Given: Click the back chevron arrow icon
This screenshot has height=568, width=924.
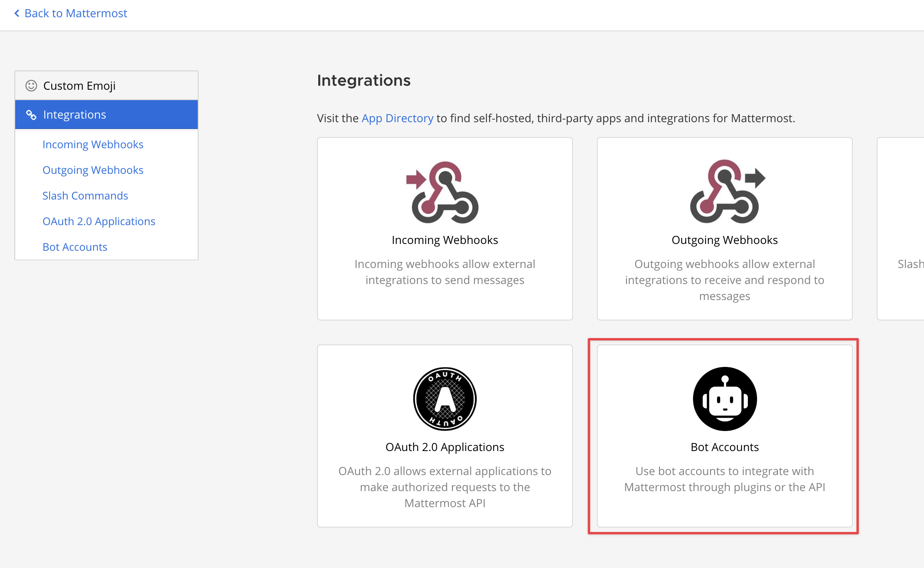Looking at the screenshot, I should (17, 13).
